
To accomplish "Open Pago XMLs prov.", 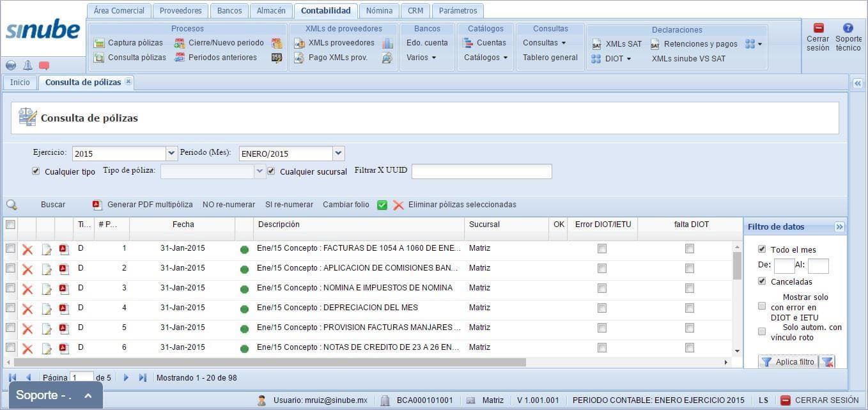I will coord(330,58).
